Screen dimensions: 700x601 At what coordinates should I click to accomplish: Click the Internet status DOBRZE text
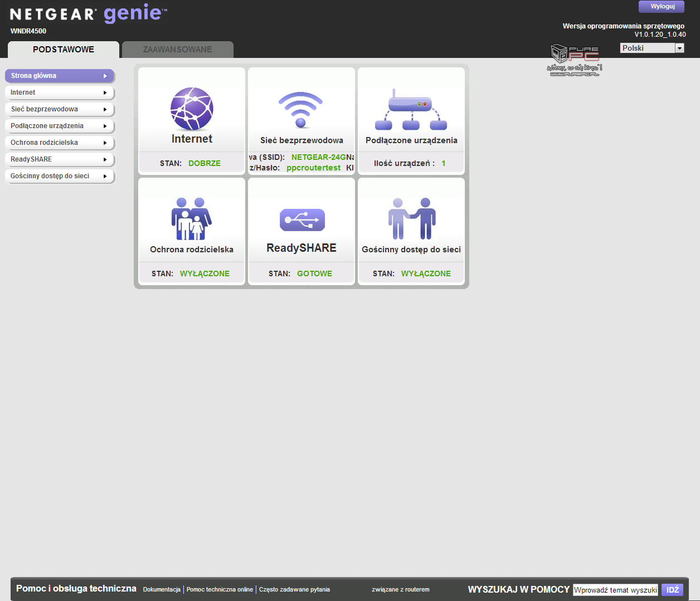(205, 163)
